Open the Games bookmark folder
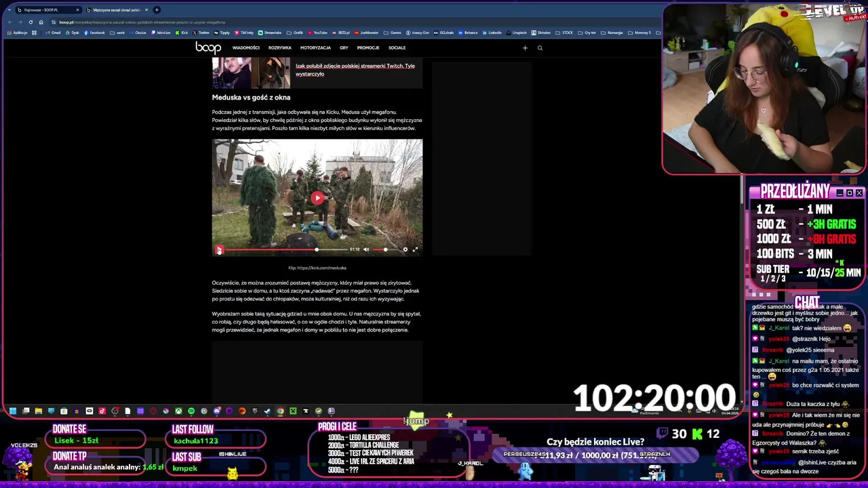The image size is (868, 488). click(392, 33)
